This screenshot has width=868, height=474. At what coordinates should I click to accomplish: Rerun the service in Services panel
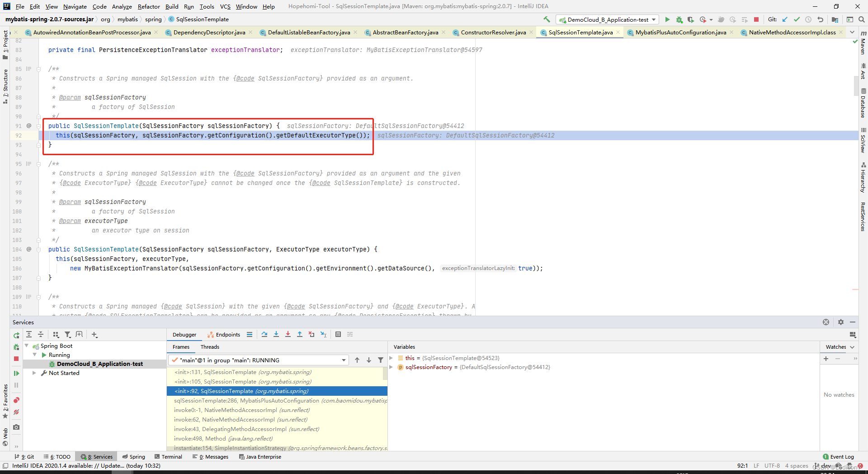pyautogui.click(x=16, y=335)
